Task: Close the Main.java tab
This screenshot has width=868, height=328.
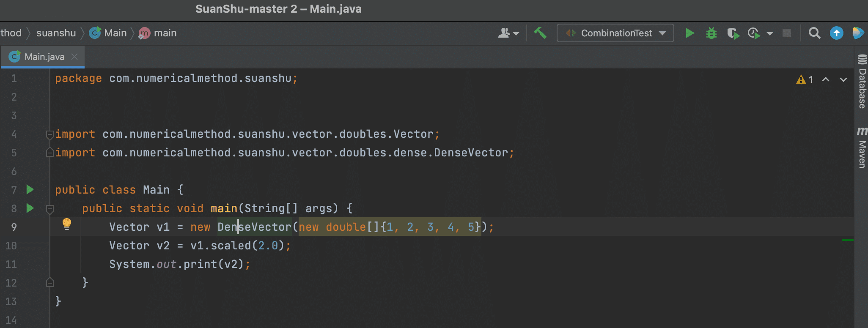Action: click(74, 57)
